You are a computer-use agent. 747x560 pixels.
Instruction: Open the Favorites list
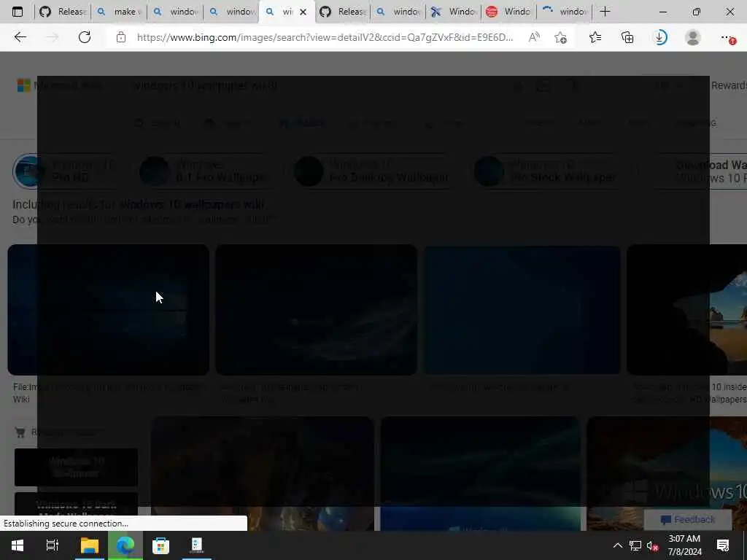pyautogui.click(x=595, y=37)
